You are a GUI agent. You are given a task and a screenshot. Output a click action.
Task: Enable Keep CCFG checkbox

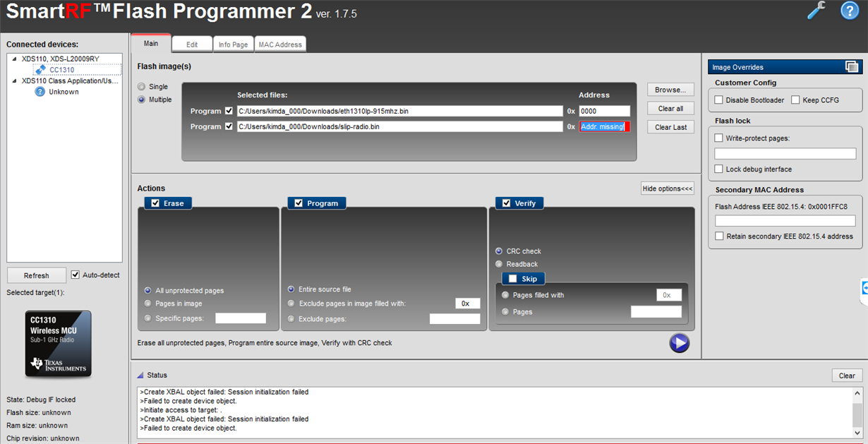pos(795,100)
